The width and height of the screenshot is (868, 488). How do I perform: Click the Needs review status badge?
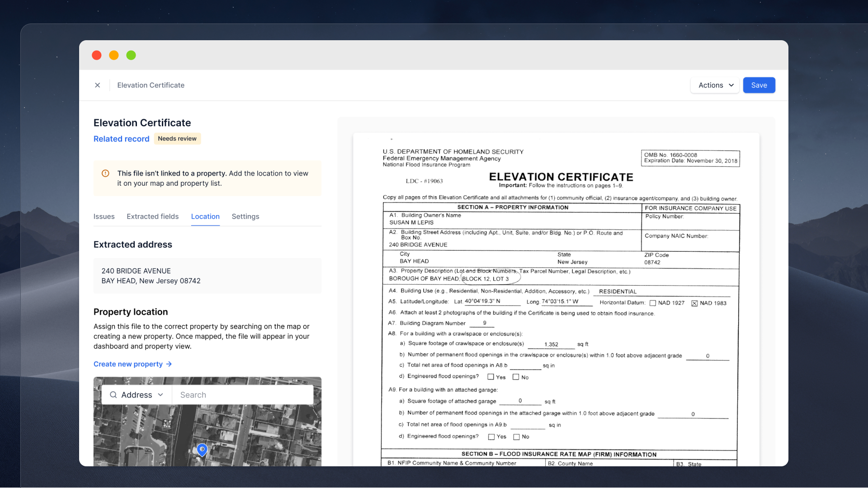coord(177,139)
